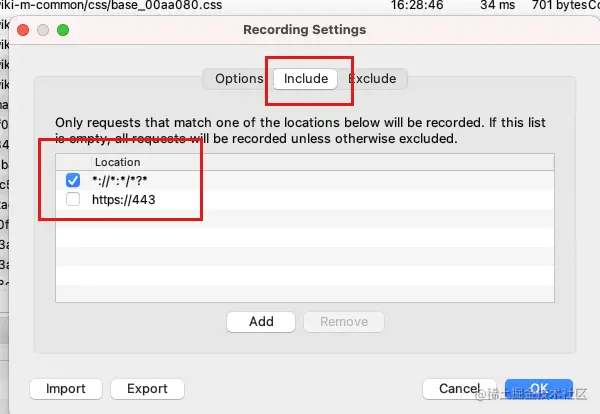Select the Include tab
The width and height of the screenshot is (600, 414).
coord(305,79)
